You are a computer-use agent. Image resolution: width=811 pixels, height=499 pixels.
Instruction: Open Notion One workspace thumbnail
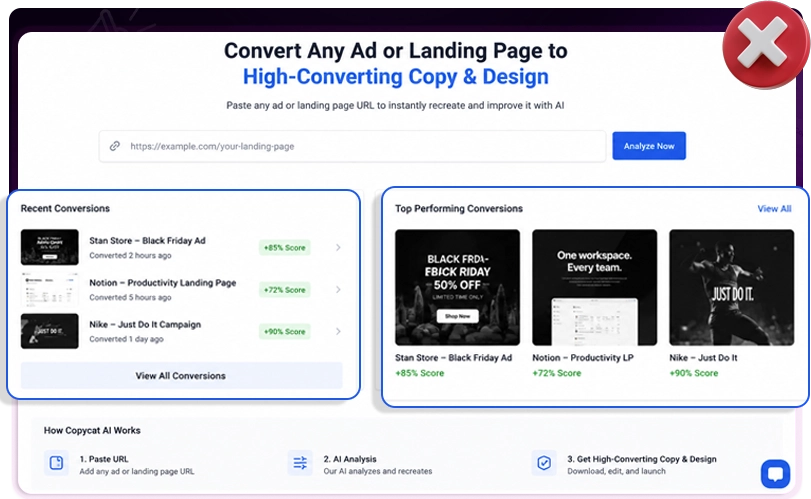(x=594, y=288)
